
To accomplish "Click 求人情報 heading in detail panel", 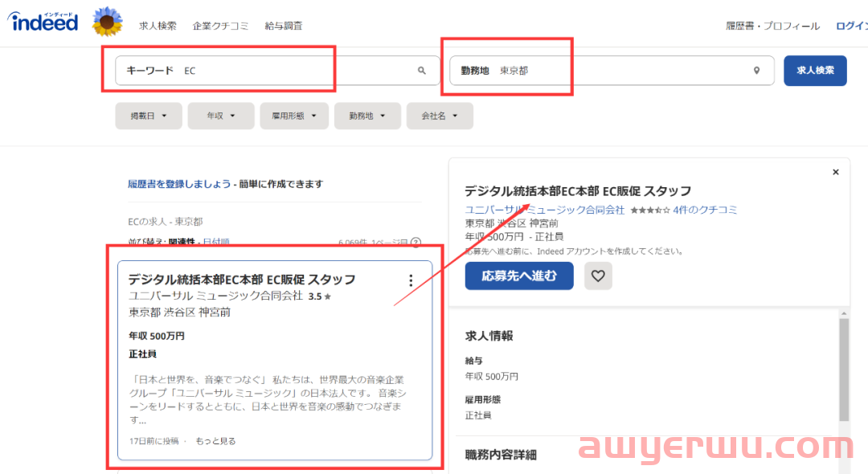I will (x=489, y=336).
